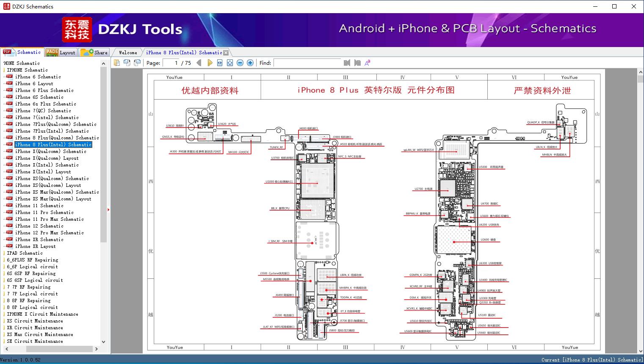
Task: Open iPhone XS(Qualcomm) Schematic entry
Action: (x=52, y=178)
